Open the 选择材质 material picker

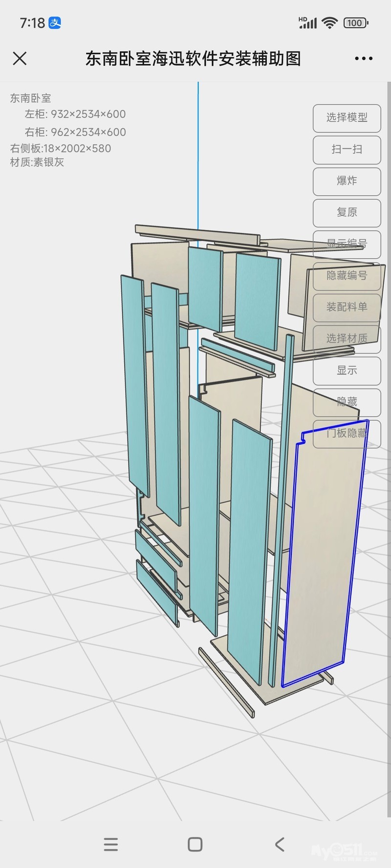(x=347, y=338)
